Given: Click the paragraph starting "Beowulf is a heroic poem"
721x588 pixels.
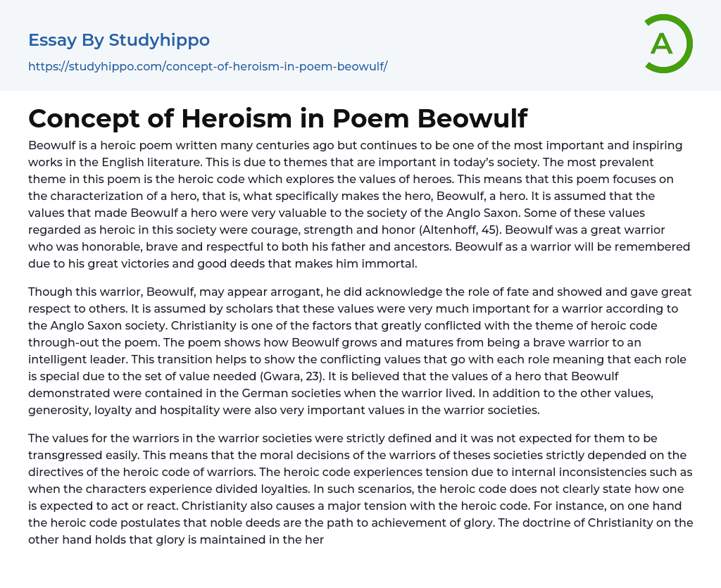Looking at the screenshot, I should 360,204.
